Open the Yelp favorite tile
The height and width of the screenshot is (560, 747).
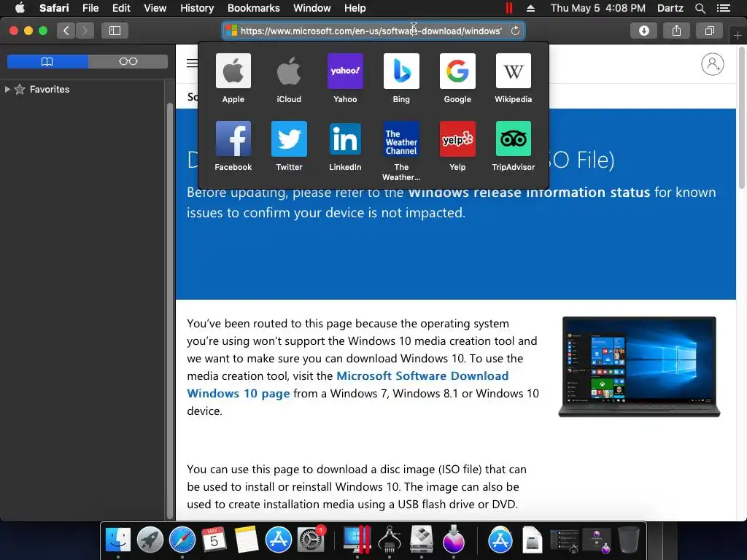click(457, 146)
